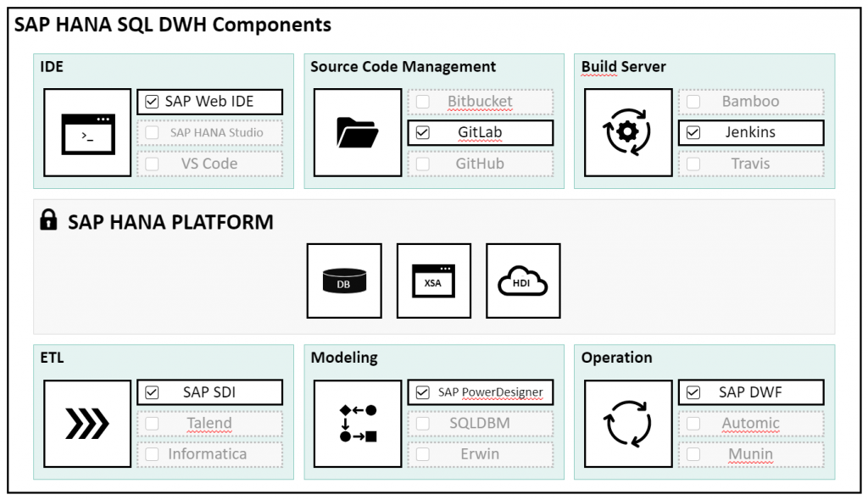Image resolution: width=868 pixels, height=500 pixels.
Task: Click the Informatica label
Action: coord(208,454)
